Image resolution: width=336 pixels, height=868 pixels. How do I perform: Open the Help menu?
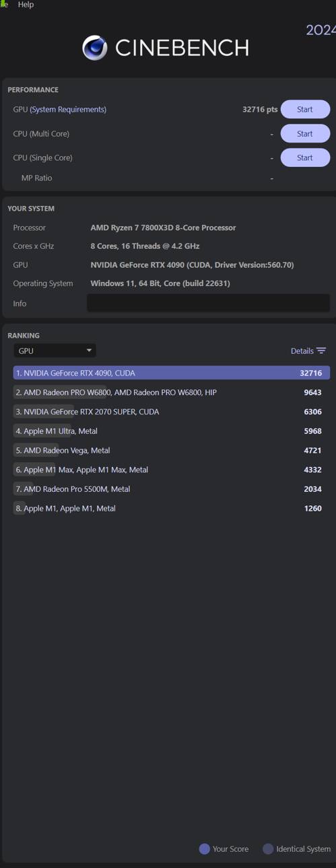[x=26, y=5]
